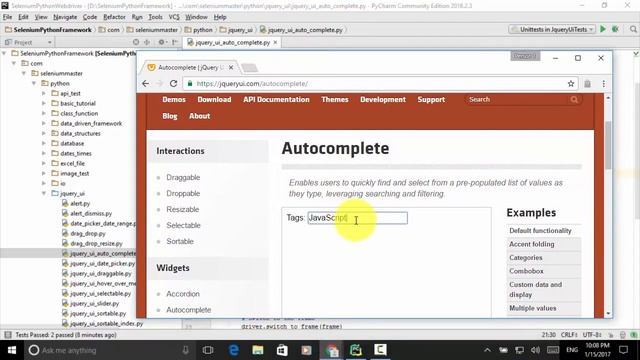The height and width of the screenshot is (360, 640).
Task: Click the browser extension icon beside star
Action: tap(587, 84)
